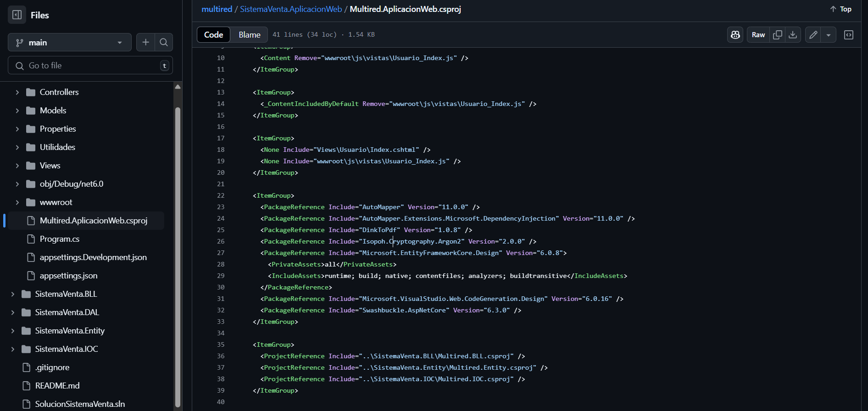
Task: Open the main branch dropdown
Action: tap(70, 42)
